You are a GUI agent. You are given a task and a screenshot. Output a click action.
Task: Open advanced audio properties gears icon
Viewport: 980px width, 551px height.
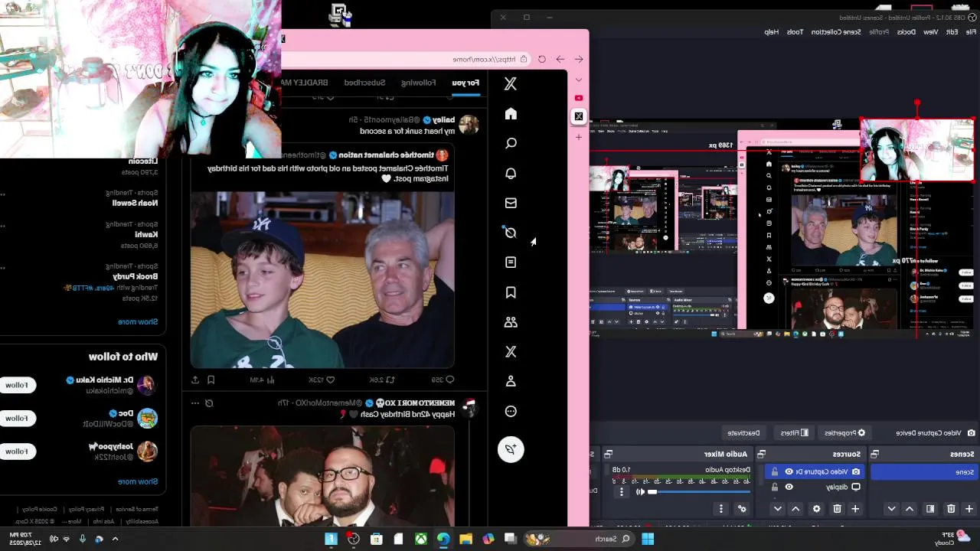click(x=741, y=509)
